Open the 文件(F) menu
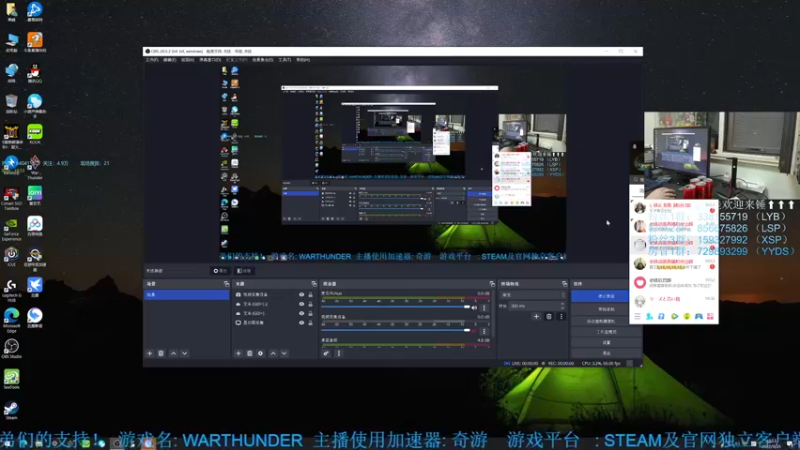 152,60
